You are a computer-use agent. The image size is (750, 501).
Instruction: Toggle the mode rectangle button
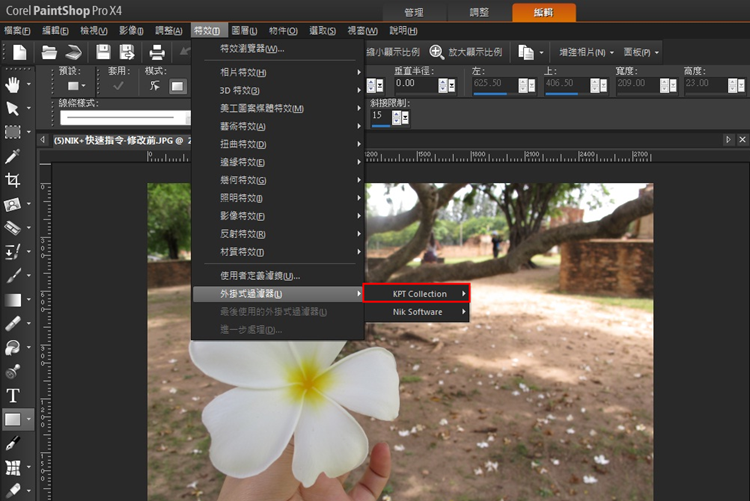(x=177, y=87)
